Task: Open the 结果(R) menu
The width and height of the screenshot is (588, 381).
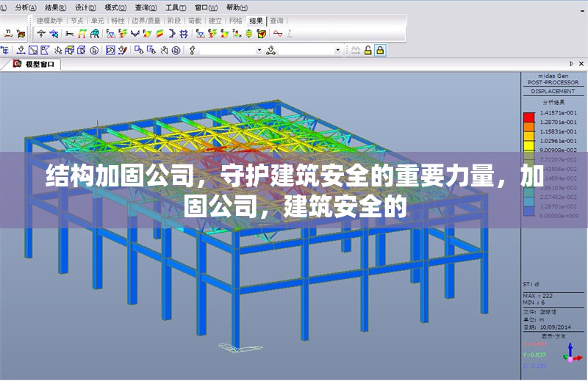Action: pyautogui.click(x=56, y=7)
